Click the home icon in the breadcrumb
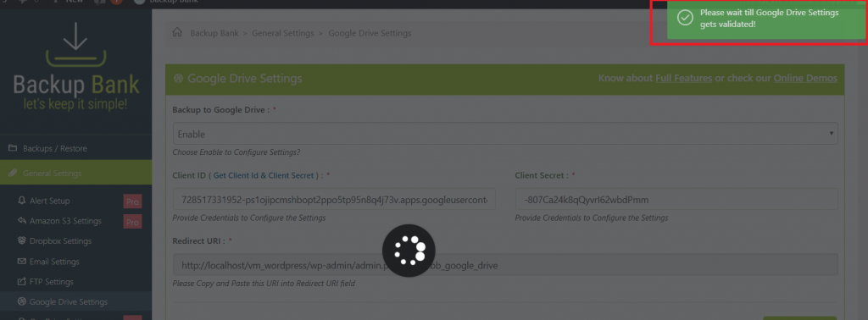This screenshot has height=320, width=868. 177,33
